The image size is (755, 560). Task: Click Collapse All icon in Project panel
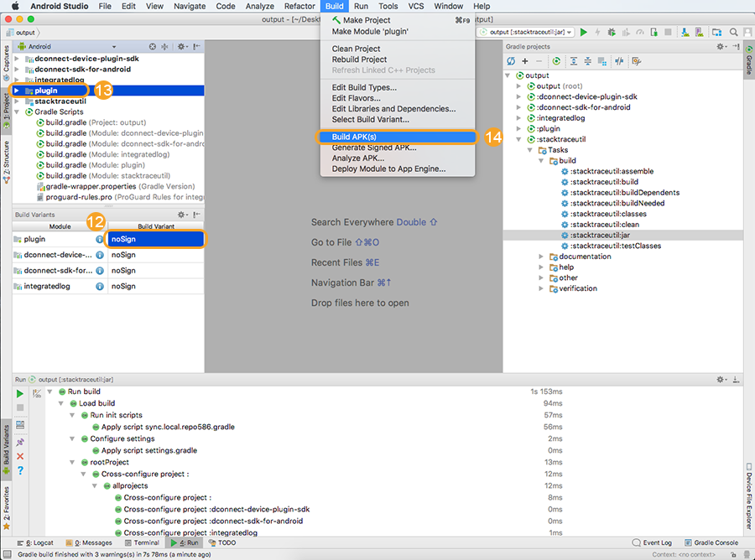pos(164,47)
